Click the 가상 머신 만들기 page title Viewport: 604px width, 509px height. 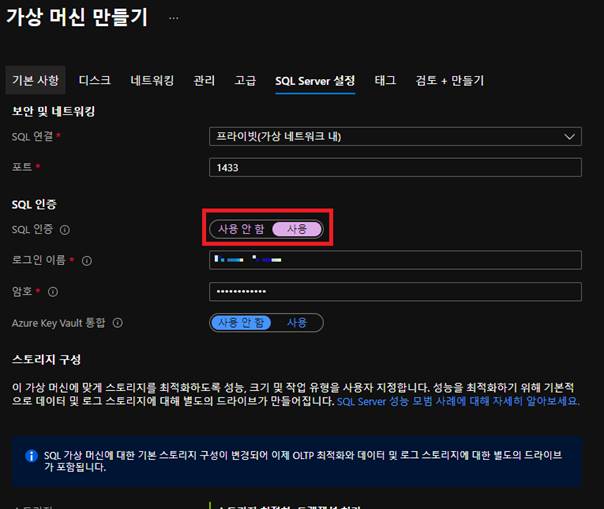pos(77,17)
